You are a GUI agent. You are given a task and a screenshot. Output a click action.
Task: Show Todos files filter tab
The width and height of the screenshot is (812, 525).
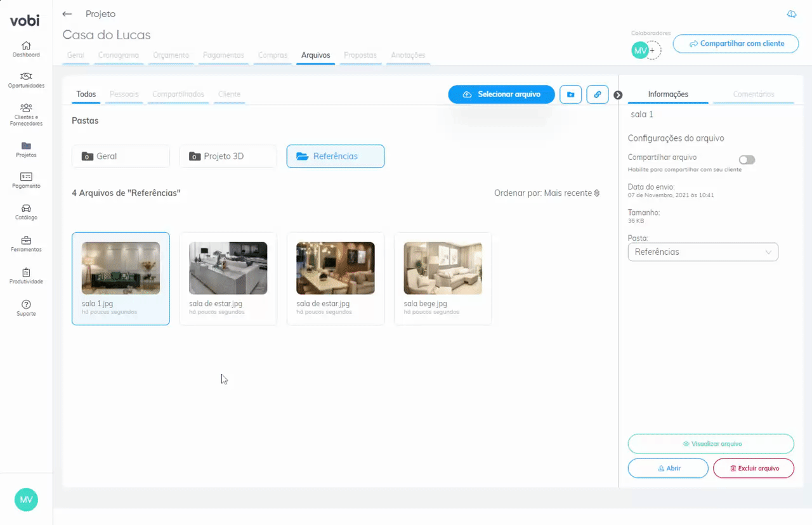click(86, 94)
